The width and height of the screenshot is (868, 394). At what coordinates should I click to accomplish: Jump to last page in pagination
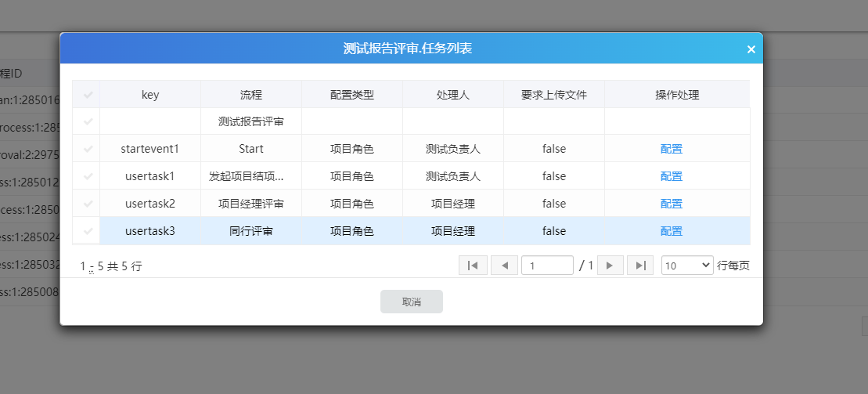[640, 266]
